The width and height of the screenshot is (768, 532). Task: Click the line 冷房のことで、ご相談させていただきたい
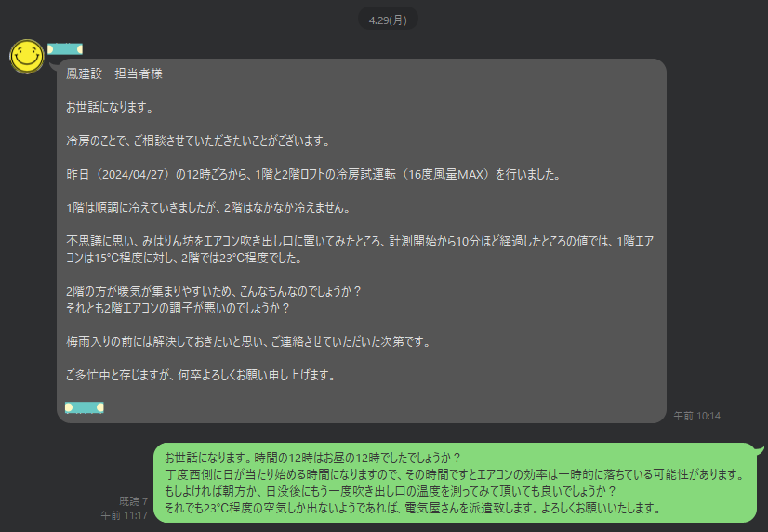[x=199, y=140]
